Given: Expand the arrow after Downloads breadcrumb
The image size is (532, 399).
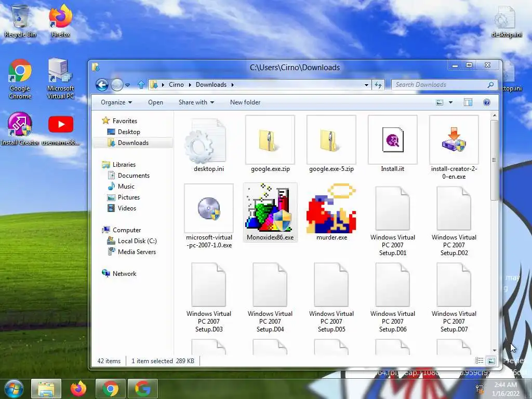Looking at the screenshot, I should (232, 85).
